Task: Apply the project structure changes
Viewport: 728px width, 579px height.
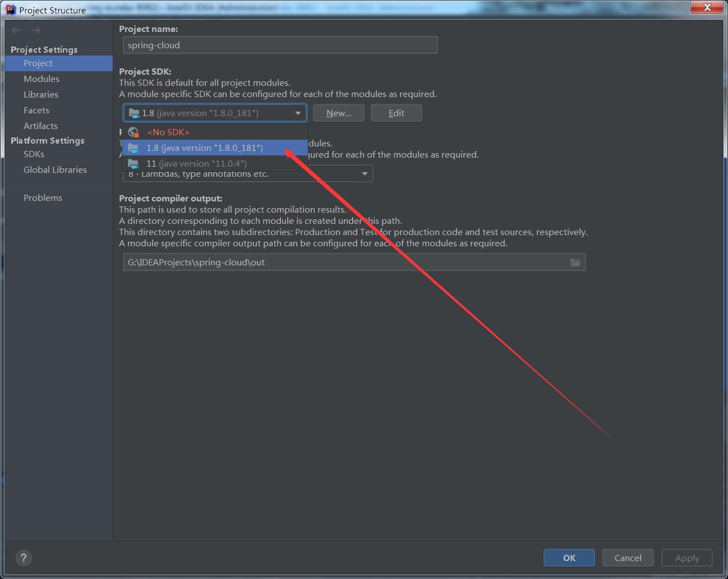Action: (x=686, y=558)
